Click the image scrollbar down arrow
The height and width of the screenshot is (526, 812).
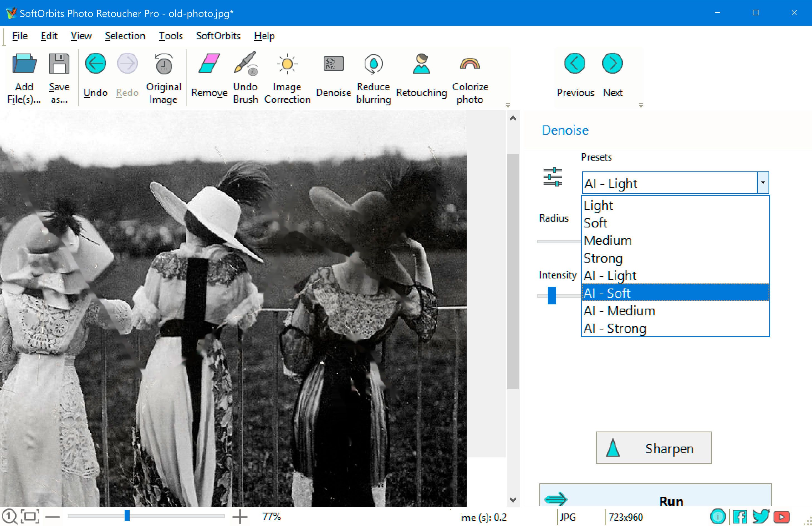[x=513, y=500]
